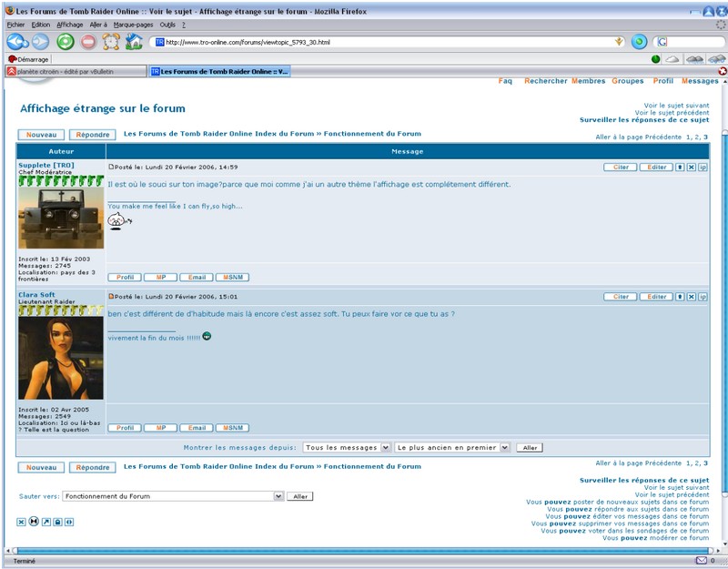The width and height of the screenshot is (728, 569).
Task: Click the post icon before Supplete's date
Action: click(111, 167)
